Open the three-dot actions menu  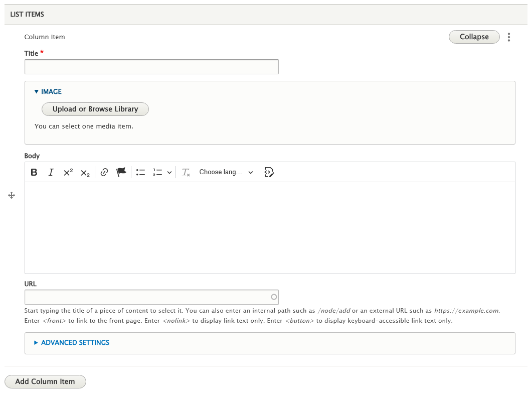[x=509, y=37]
